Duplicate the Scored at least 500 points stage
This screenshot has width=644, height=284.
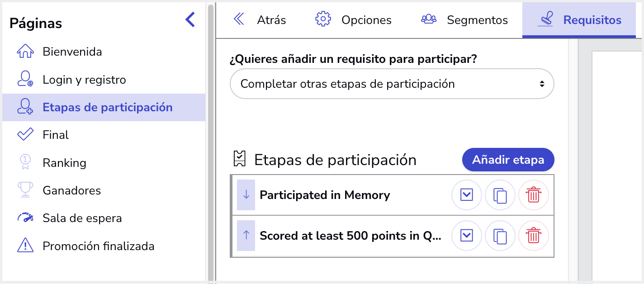[x=500, y=236]
